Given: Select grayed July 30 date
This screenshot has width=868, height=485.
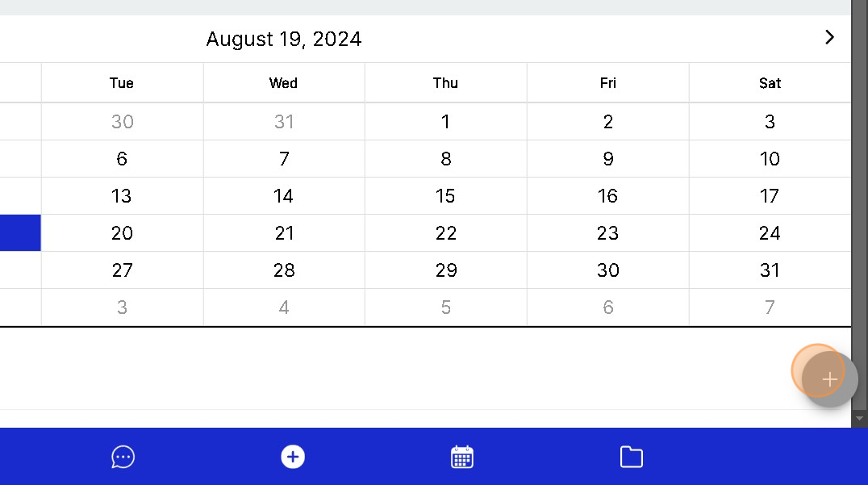Looking at the screenshot, I should [x=122, y=122].
